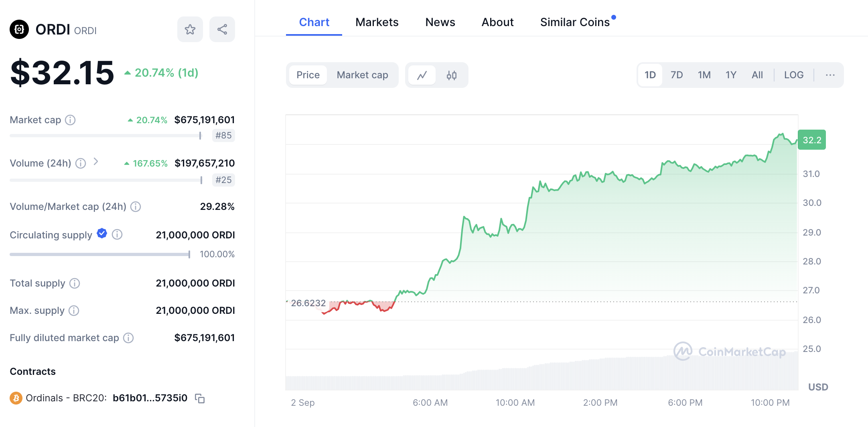Click the 6:00 AM axis label
The image size is (868, 427).
(430, 403)
